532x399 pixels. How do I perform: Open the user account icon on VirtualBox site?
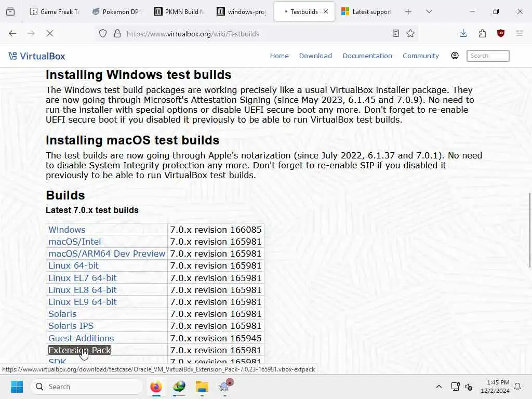455,56
